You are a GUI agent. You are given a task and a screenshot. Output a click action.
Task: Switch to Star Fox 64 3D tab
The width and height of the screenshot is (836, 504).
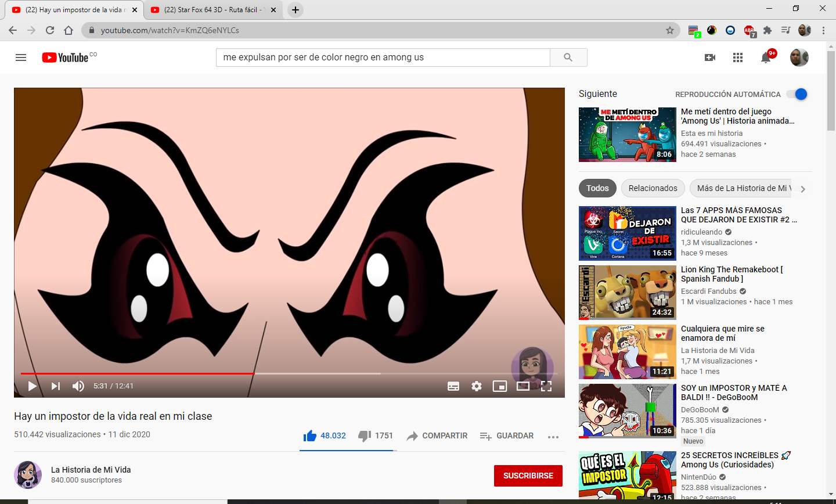212,10
